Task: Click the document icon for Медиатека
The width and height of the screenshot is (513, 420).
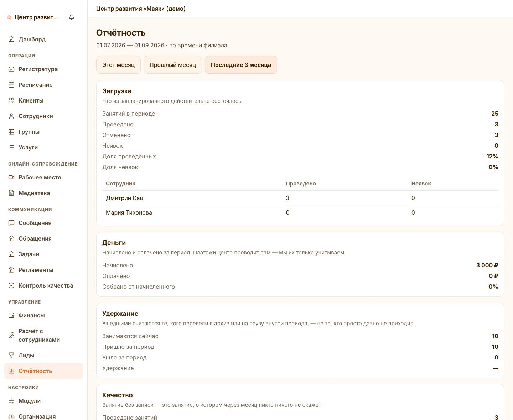Action: pos(11,193)
